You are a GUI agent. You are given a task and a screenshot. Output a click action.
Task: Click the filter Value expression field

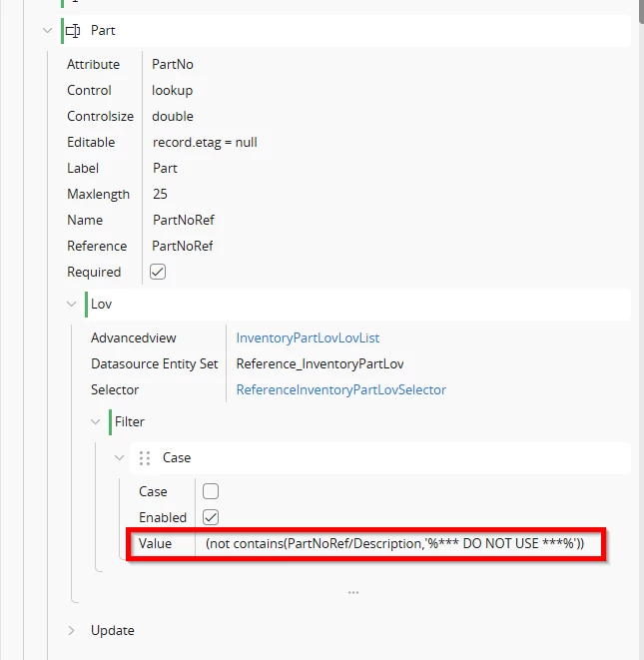(x=394, y=544)
